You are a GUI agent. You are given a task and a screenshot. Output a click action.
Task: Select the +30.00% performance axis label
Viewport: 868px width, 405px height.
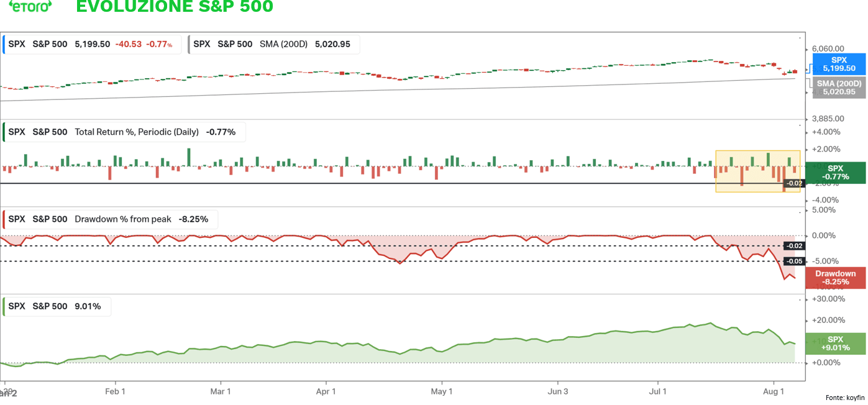click(x=828, y=299)
